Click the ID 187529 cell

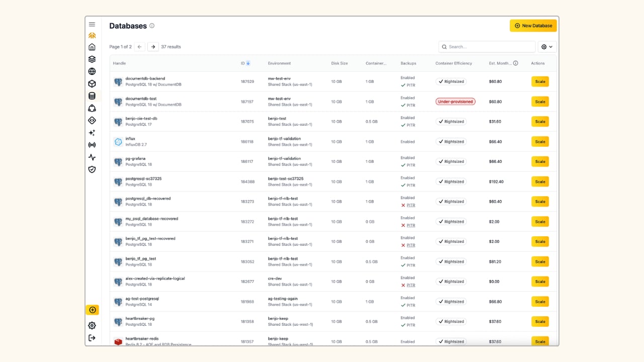point(247,81)
